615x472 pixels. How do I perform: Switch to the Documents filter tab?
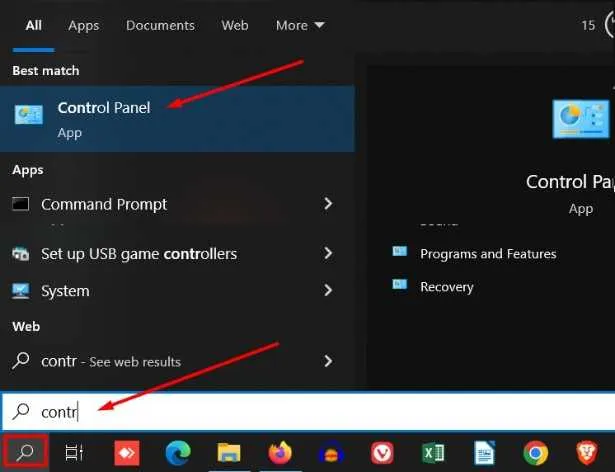[x=160, y=26]
